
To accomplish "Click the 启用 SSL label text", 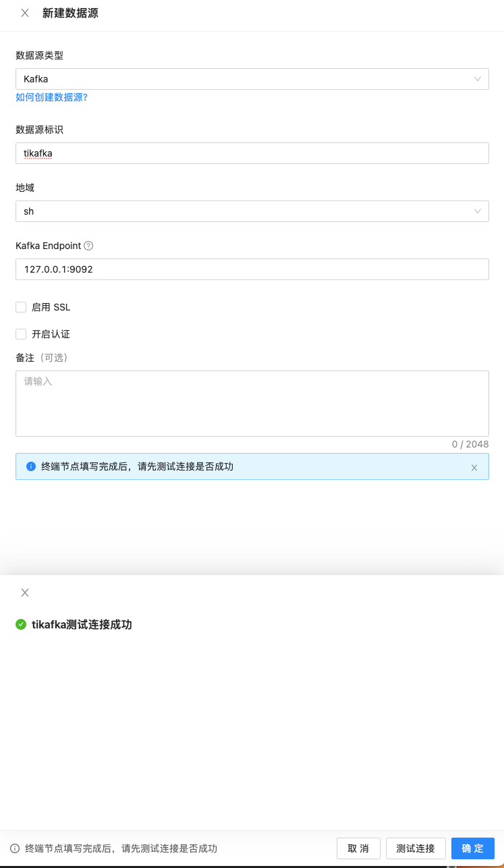I will (x=51, y=307).
